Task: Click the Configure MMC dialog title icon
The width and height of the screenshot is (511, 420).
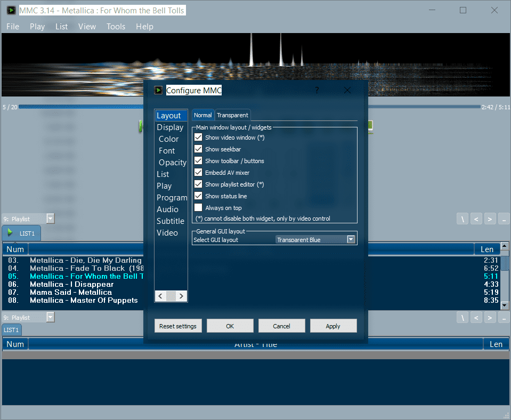Action: pyautogui.click(x=158, y=90)
